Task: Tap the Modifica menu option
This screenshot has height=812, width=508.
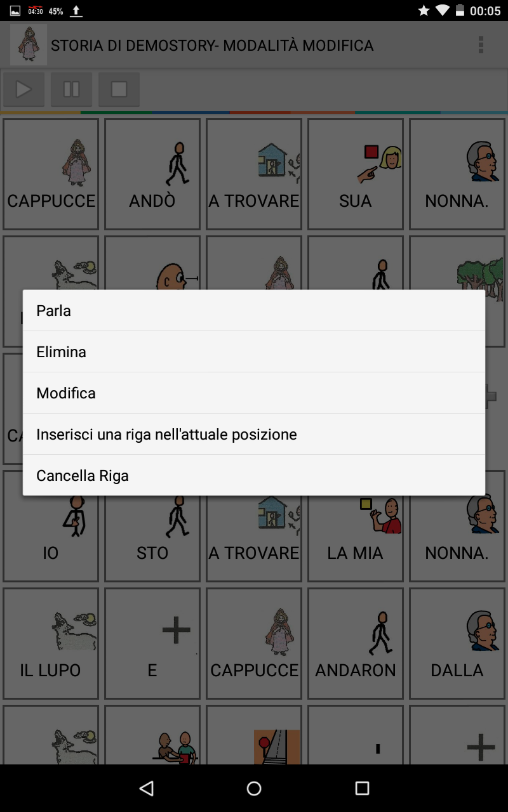Action: (x=254, y=393)
